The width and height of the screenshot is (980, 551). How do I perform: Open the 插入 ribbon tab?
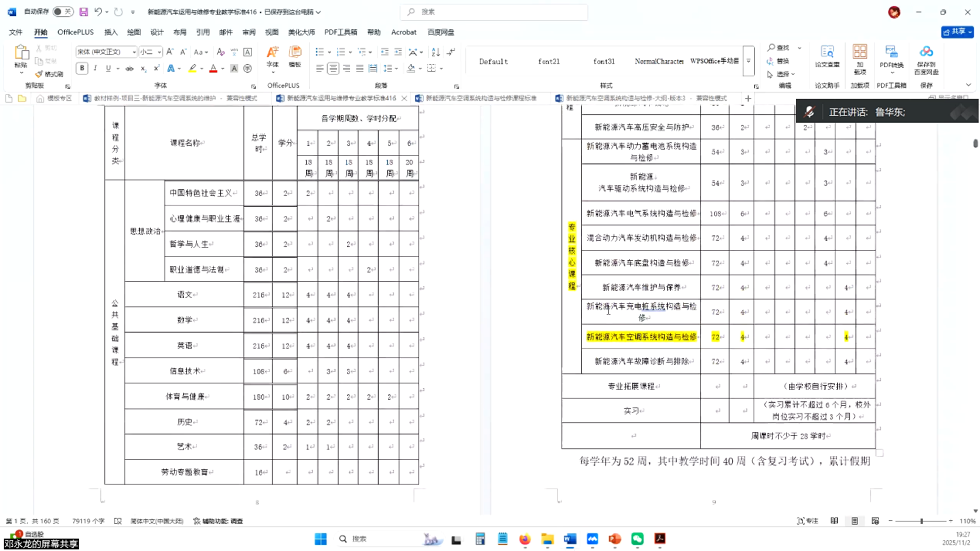point(111,32)
